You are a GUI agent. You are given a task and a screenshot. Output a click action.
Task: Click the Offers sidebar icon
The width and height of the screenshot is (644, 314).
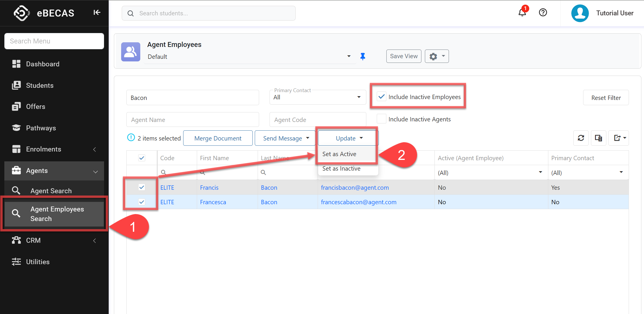click(x=16, y=107)
